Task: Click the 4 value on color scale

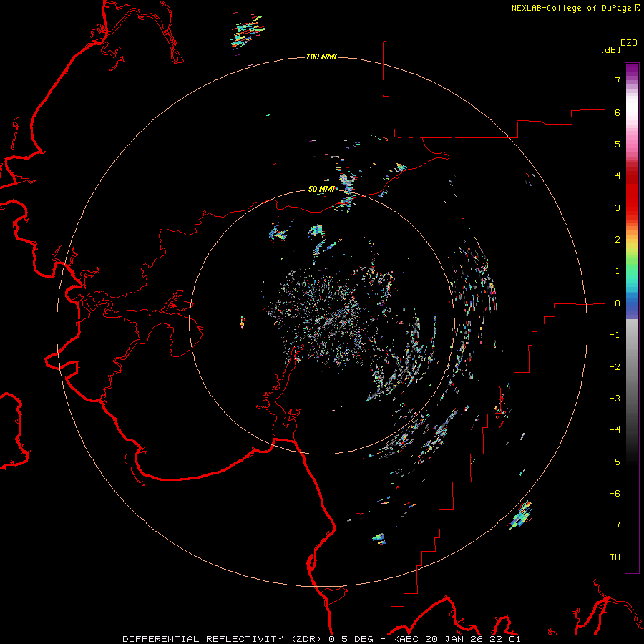Action: click(618, 176)
